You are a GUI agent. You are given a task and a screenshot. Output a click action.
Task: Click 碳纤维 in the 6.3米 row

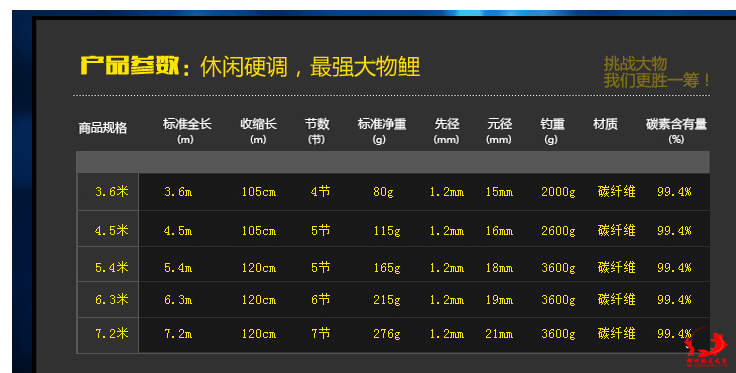[x=617, y=299]
